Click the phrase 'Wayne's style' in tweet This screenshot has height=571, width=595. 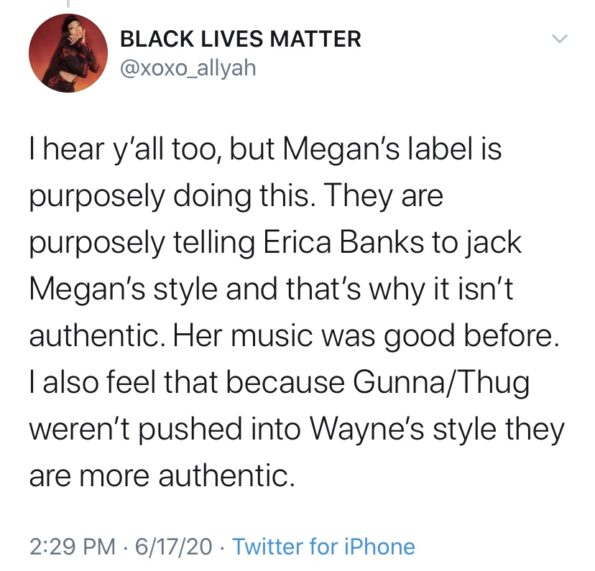click(x=405, y=430)
